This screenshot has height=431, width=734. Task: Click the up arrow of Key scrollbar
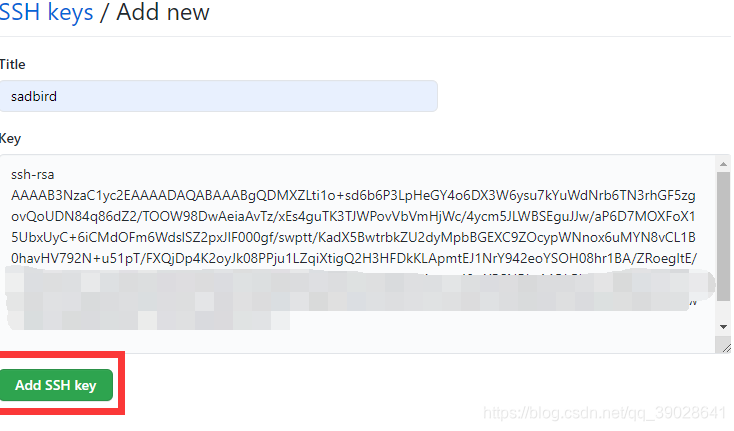point(723,164)
